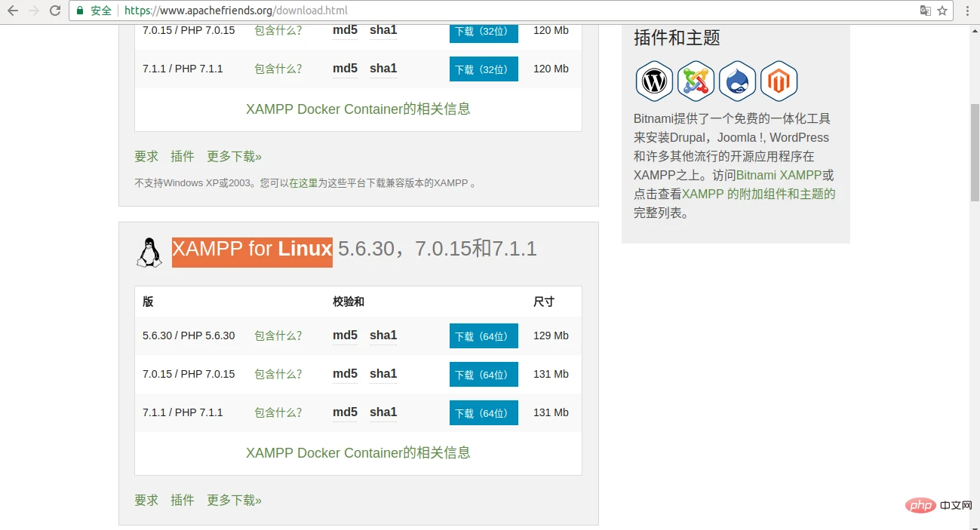Open md5 for 32-bit 7.1.1 row
Screen dimensions: 980x530
click(x=345, y=69)
